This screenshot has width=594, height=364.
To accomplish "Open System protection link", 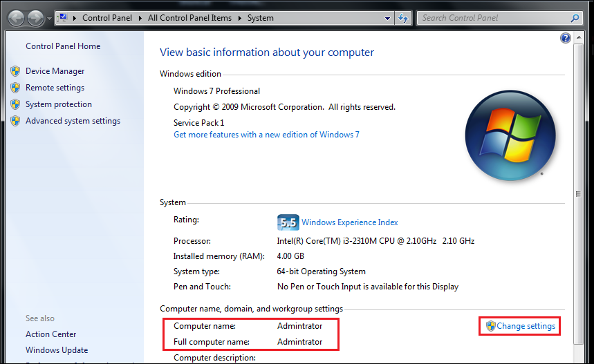I will pos(59,104).
